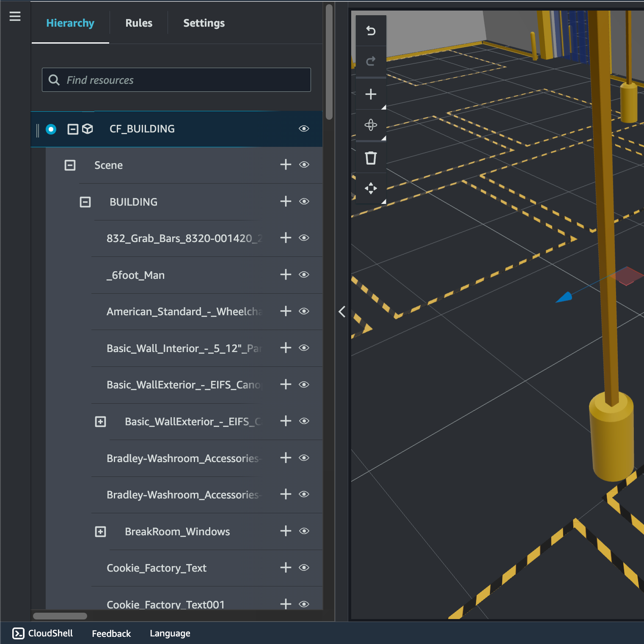Viewport: 644px width, 644px height.
Task: Open the Settings tab
Action: tap(204, 23)
